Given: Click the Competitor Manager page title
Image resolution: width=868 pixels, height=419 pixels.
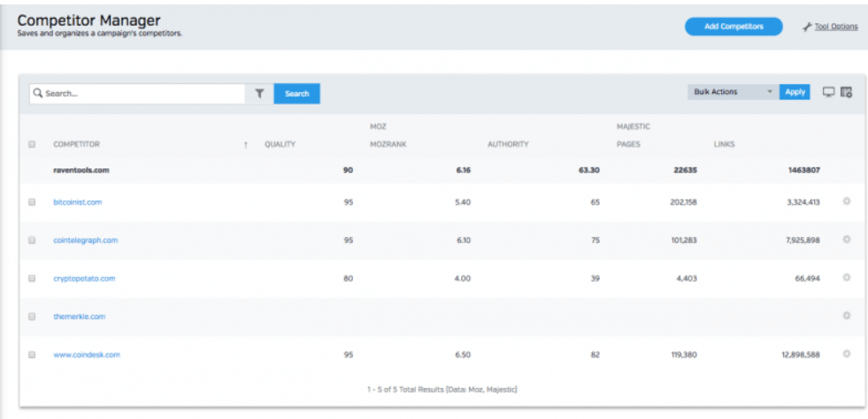Looking at the screenshot, I should (89, 20).
